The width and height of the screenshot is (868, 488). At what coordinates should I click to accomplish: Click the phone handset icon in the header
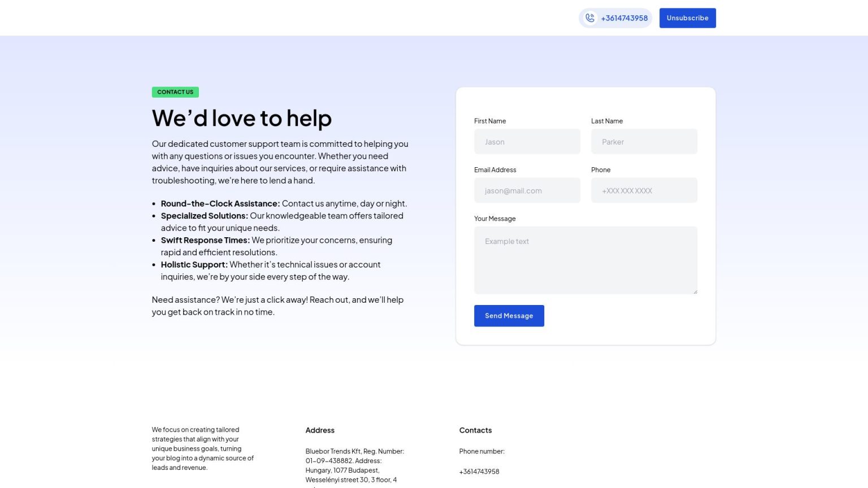click(x=589, y=18)
